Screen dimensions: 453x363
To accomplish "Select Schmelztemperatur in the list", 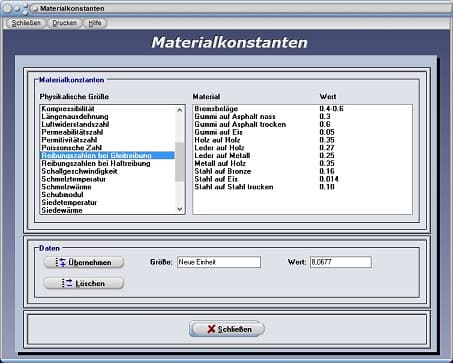I will pos(107,179).
